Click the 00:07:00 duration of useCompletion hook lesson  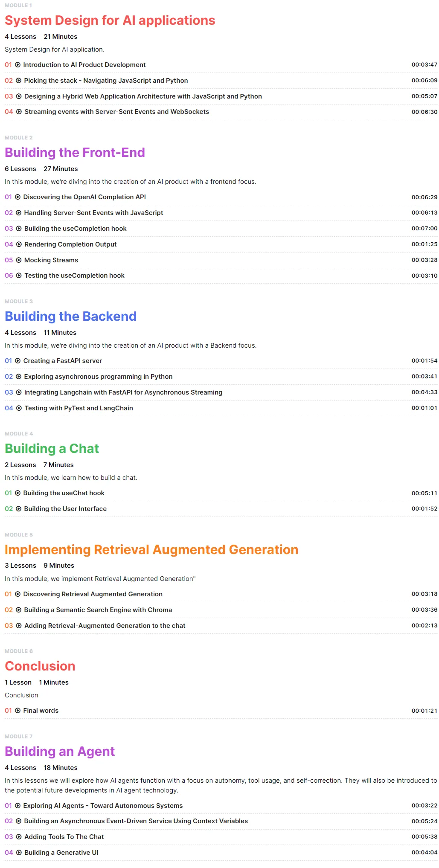tap(424, 229)
